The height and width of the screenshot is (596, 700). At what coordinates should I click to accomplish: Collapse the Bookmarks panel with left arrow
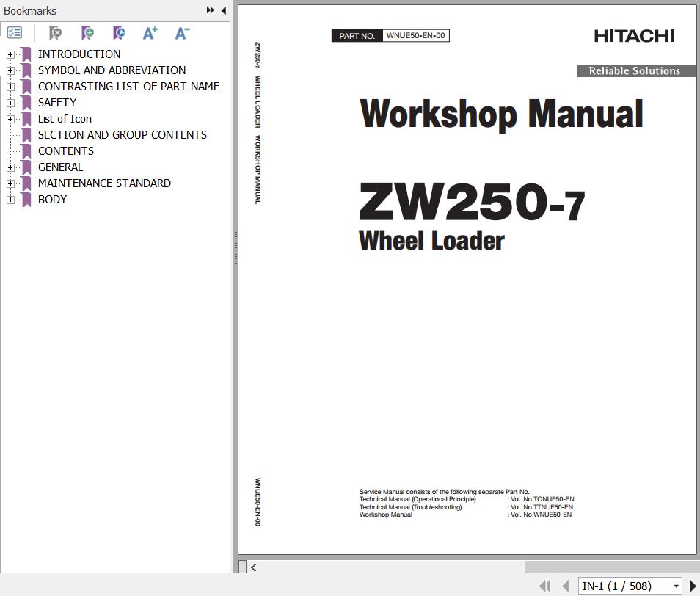tap(223, 10)
